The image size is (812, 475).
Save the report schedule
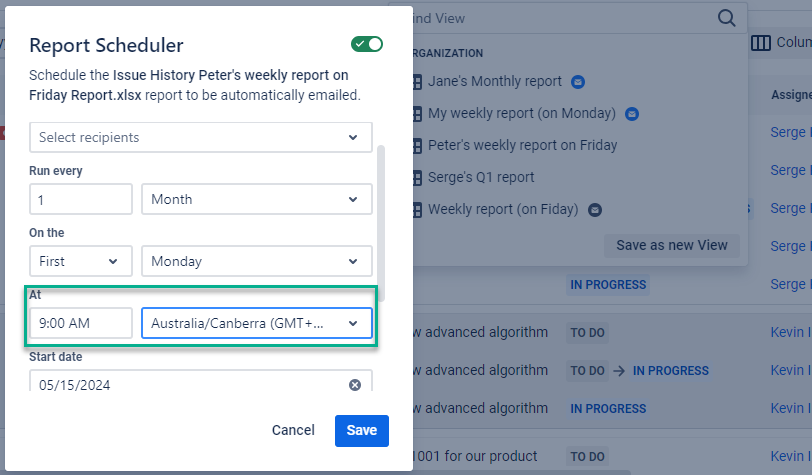(x=361, y=430)
